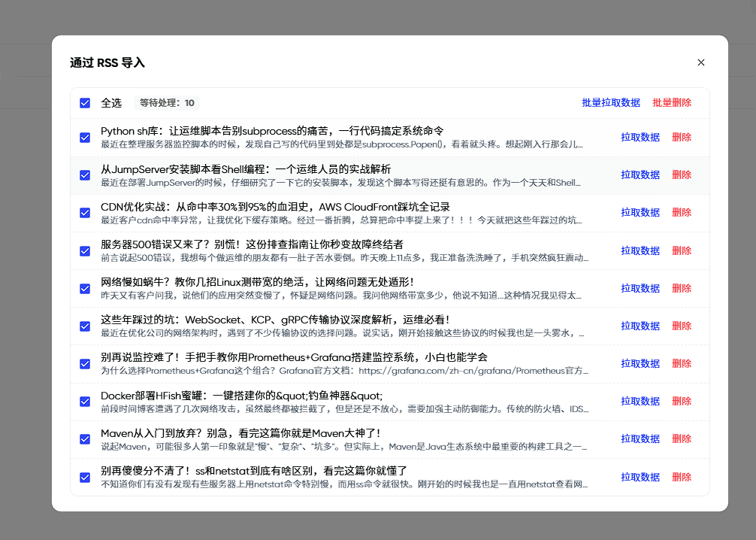Uncheck the 全选 select-all checkbox
The width and height of the screenshot is (756, 540).
click(x=85, y=103)
